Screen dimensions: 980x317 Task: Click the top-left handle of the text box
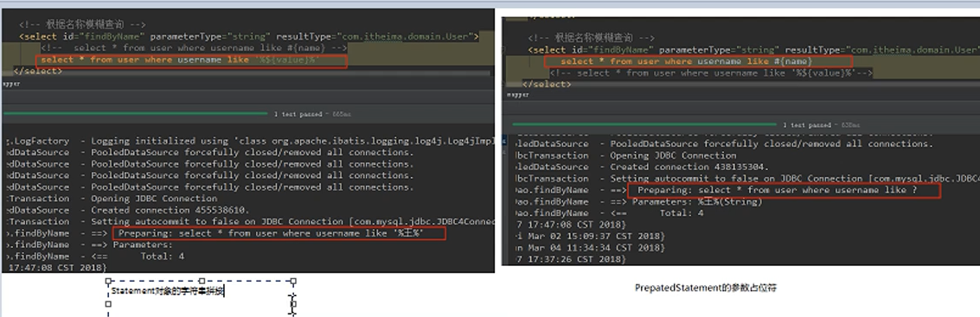pyautogui.click(x=108, y=282)
